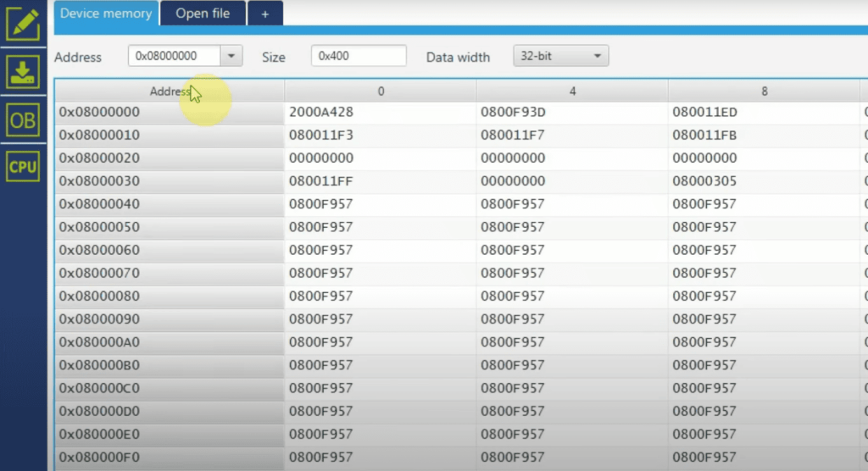Image resolution: width=868 pixels, height=471 pixels.
Task: Click the column header 0
Action: 381,91
